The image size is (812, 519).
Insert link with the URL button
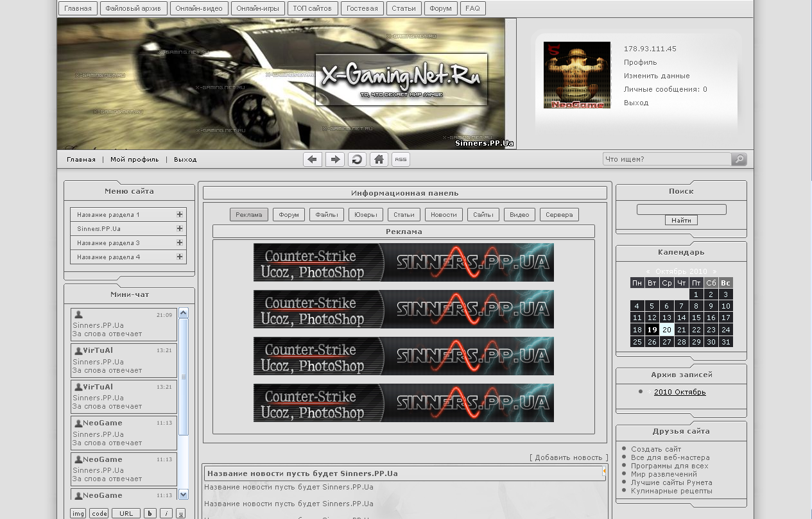tap(126, 513)
